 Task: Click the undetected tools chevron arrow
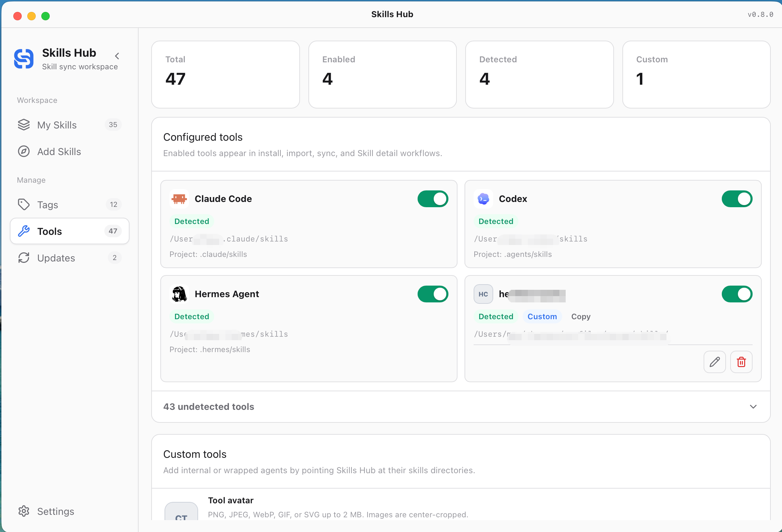(x=753, y=407)
